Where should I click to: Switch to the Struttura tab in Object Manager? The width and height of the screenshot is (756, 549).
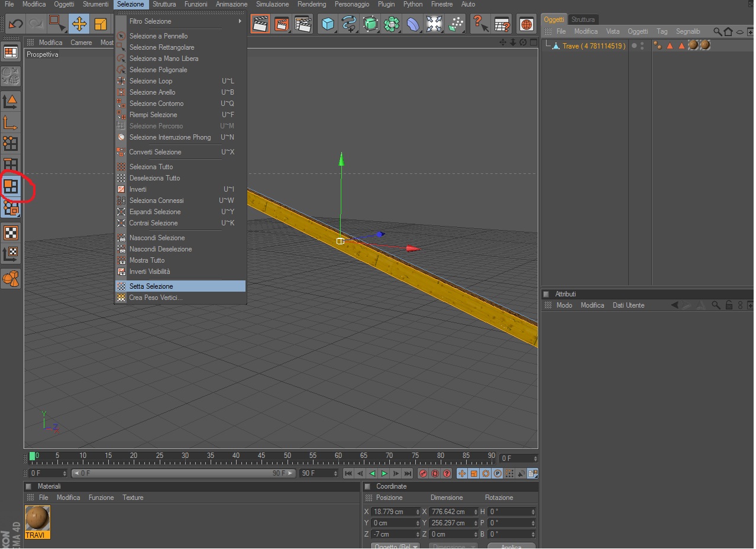[583, 20]
